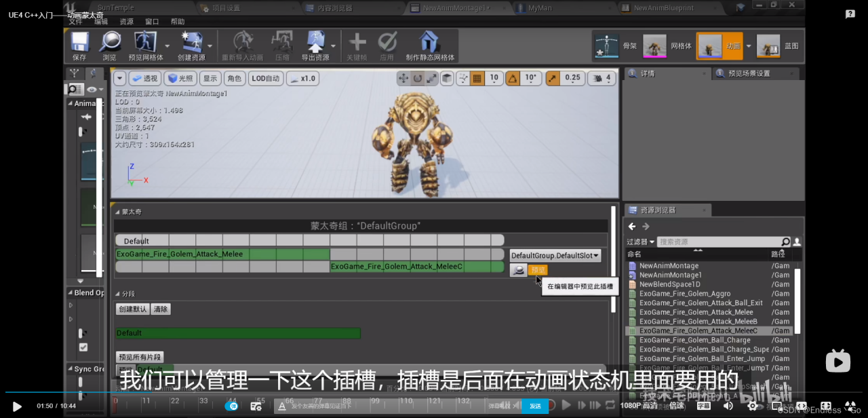Select ExoGame_Fire_Golem_Attack_MeleeB in asset list

698,322
